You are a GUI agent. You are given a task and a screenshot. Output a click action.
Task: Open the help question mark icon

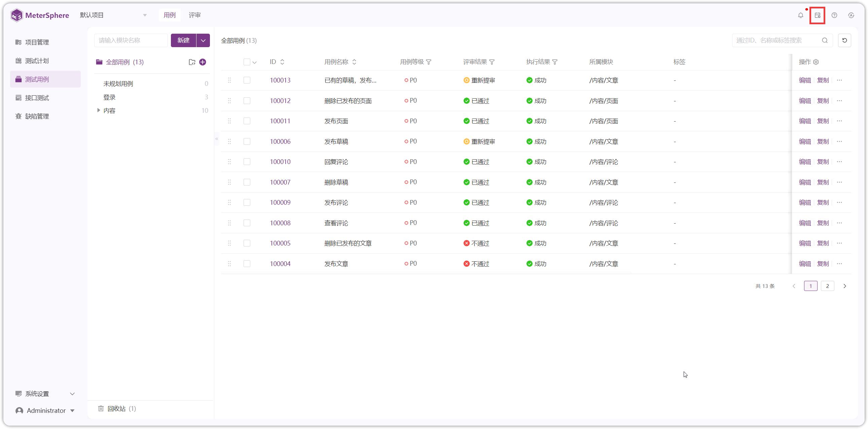(834, 15)
